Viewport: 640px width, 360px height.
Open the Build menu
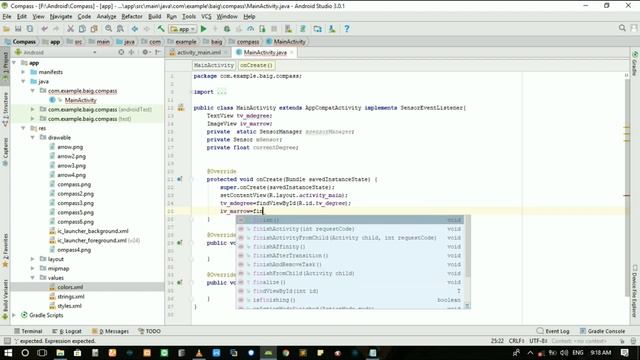(x=154, y=17)
